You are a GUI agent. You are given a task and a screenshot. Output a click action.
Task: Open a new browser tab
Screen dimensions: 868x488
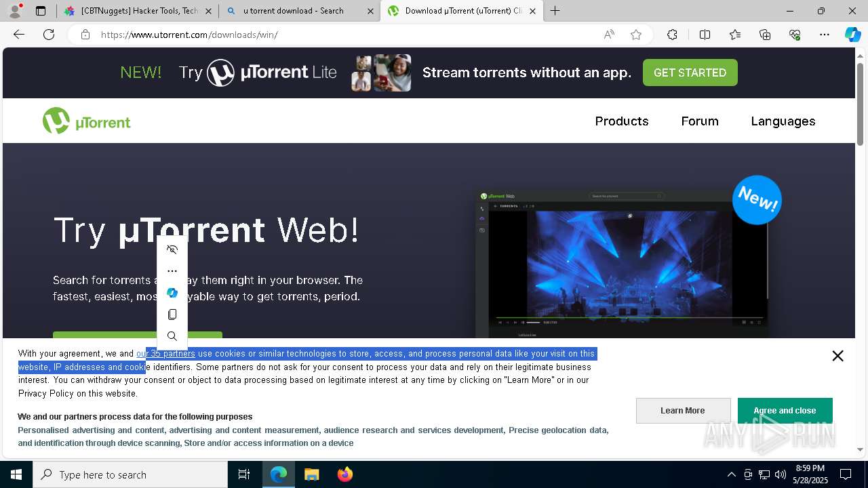555,11
